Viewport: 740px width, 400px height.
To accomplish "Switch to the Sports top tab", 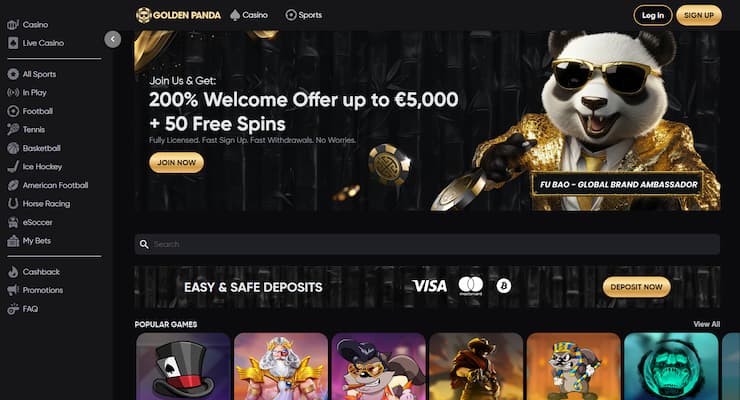I will (x=304, y=15).
